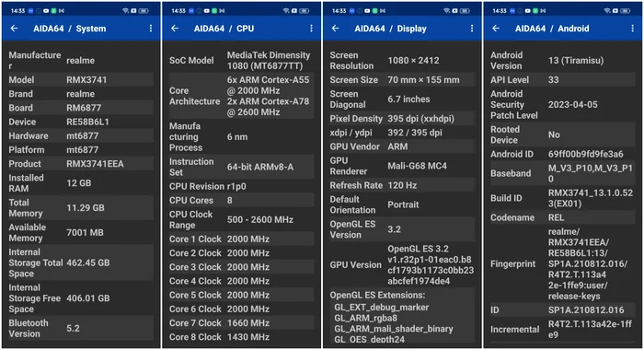Tap the Core 8 Clock 1430 MHz row
The image size is (644, 350).
coord(241,337)
